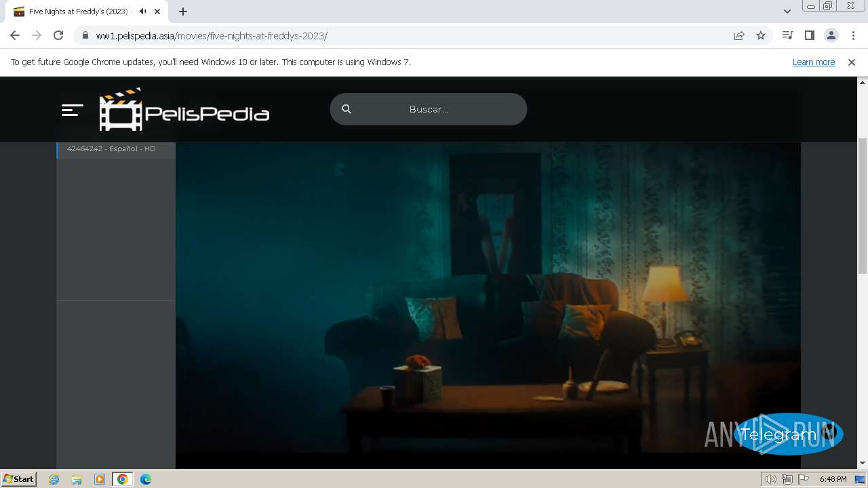Click the video player area
This screenshot has height=488, width=868.
488,305
